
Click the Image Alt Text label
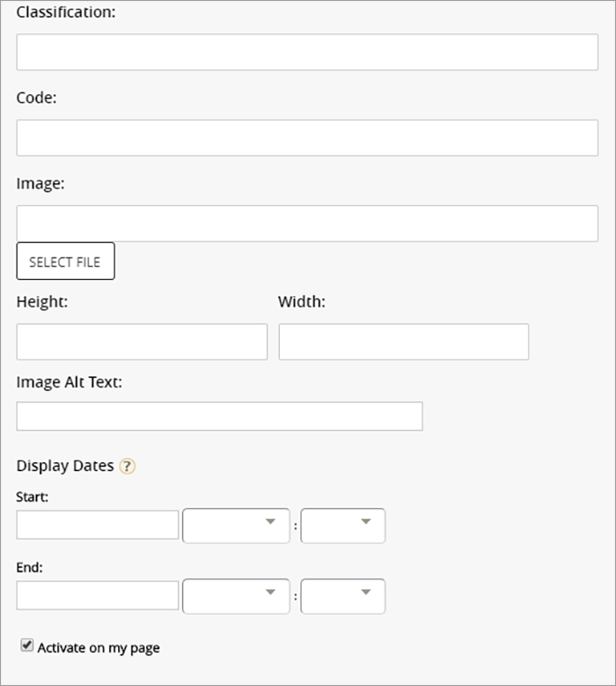tap(69, 382)
